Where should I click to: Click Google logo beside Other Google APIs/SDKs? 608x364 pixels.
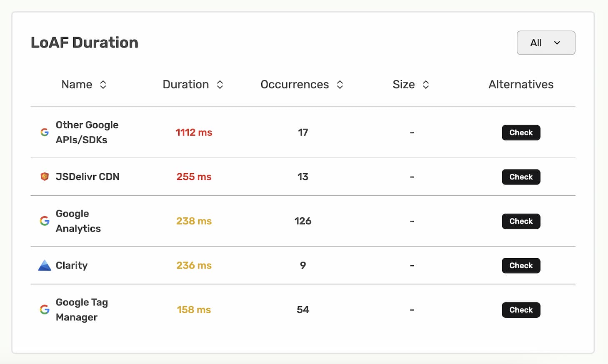pos(45,132)
